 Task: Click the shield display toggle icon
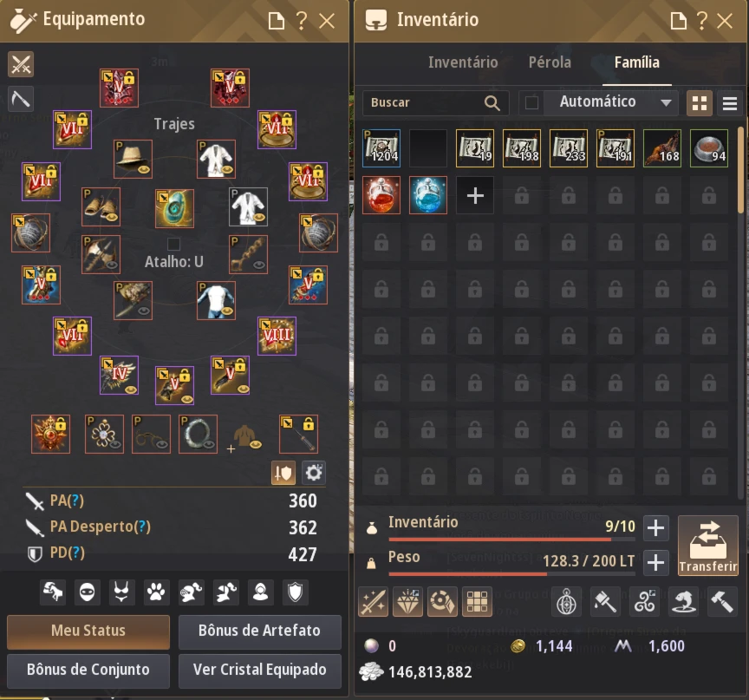pyautogui.click(x=283, y=473)
